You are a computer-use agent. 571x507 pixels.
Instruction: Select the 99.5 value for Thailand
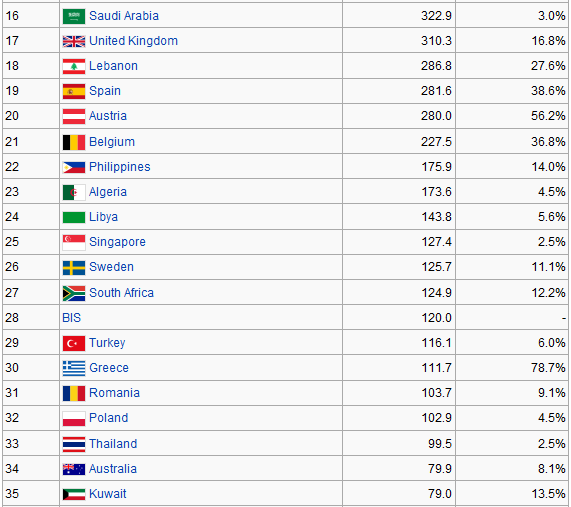pyautogui.click(x=440, y=444)
